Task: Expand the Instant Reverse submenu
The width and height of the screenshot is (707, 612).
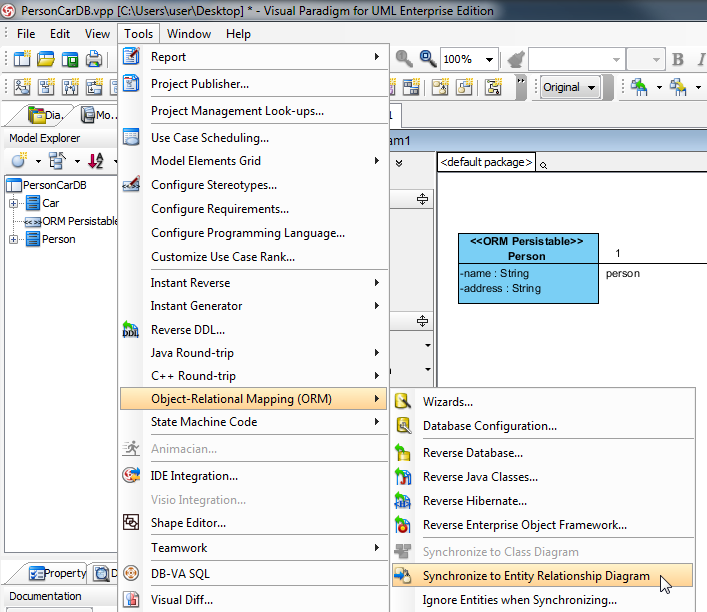Action: click(376, 282)
